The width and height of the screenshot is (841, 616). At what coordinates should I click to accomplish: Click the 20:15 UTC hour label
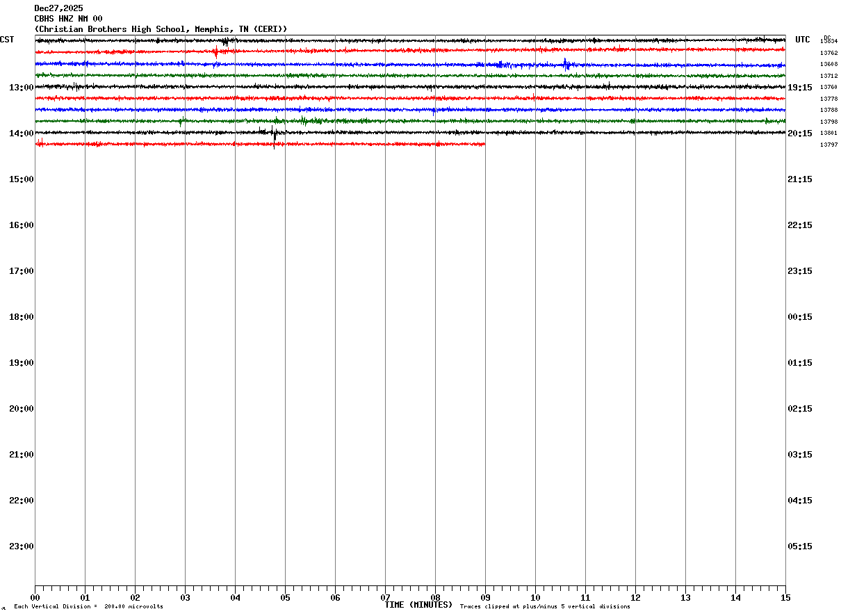click(x=800, y=133)
